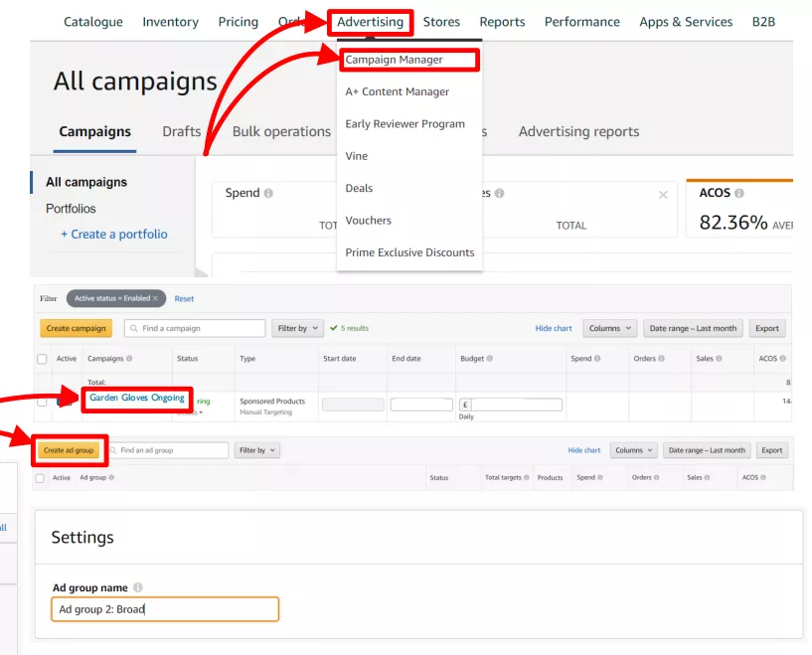Open campaign table Columns dropdown
Viewport: 812px width, 655px height.
tap(609, 328)
